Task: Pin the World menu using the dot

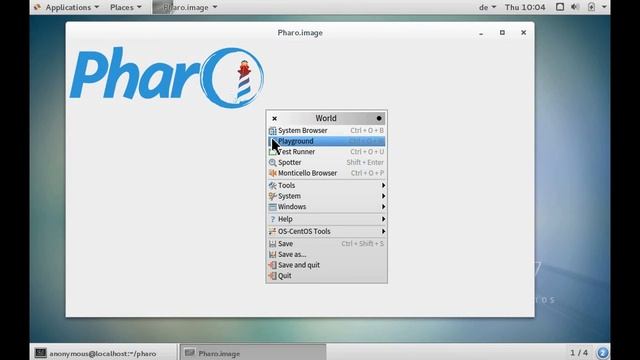Action: point(379,118)
